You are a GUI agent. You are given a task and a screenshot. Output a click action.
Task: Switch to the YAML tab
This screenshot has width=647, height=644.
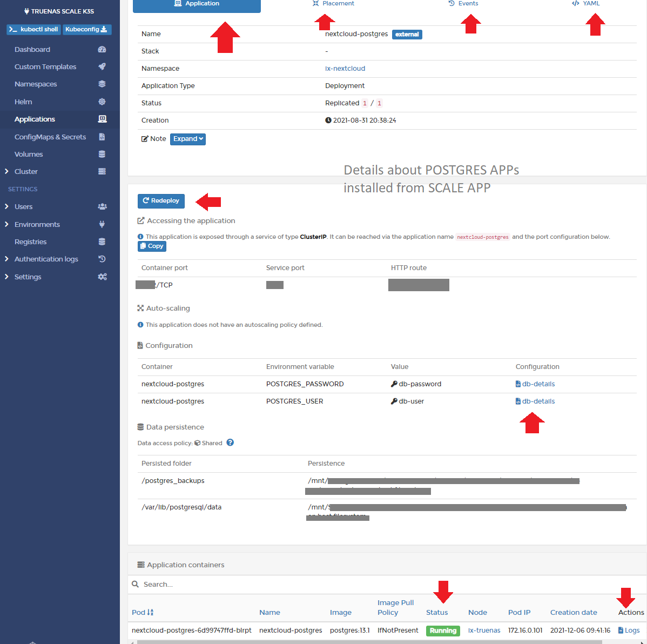[586, 3]
